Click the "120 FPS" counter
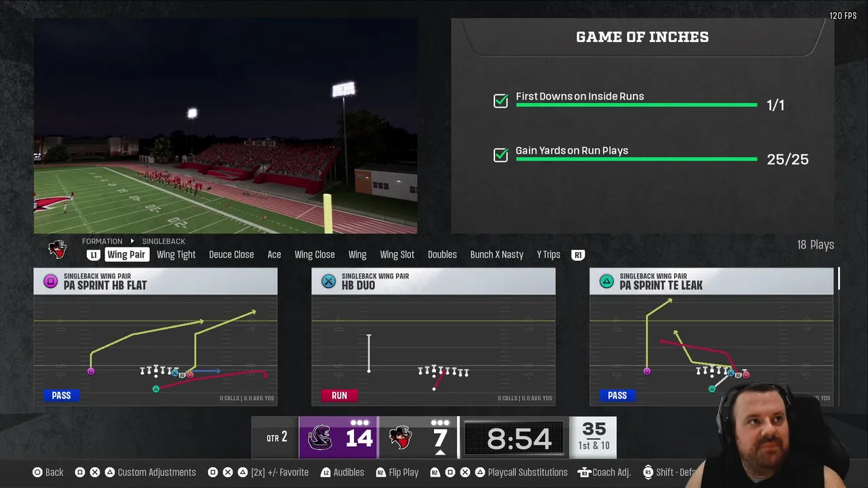 tap(843, 16)
